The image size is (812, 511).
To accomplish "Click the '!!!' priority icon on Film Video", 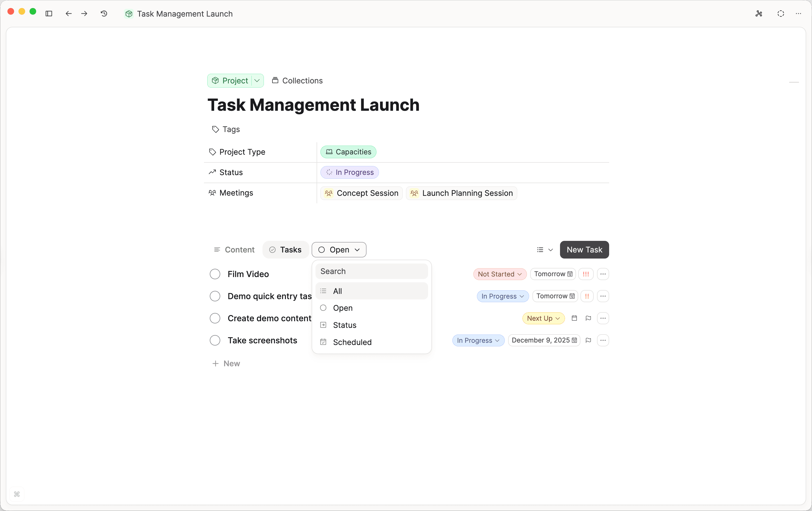I will pyautogui.click(x=586, y=274).
